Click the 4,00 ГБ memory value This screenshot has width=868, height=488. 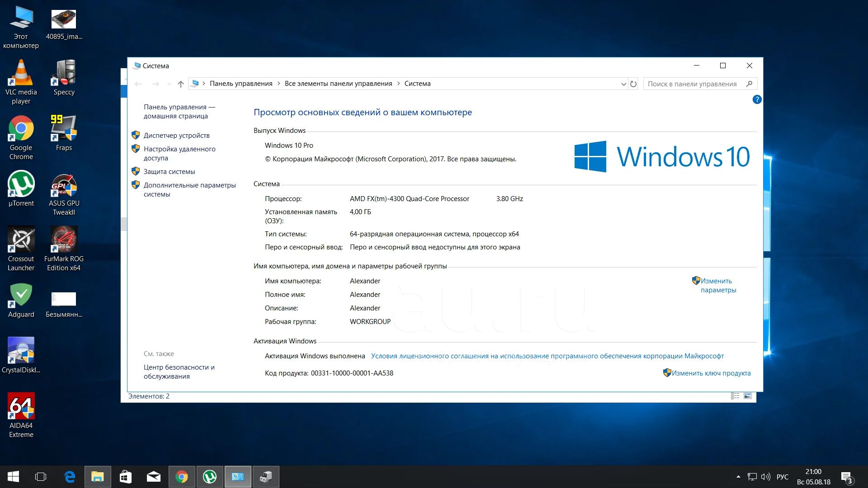pyautogui.click(x=360, y=212)
